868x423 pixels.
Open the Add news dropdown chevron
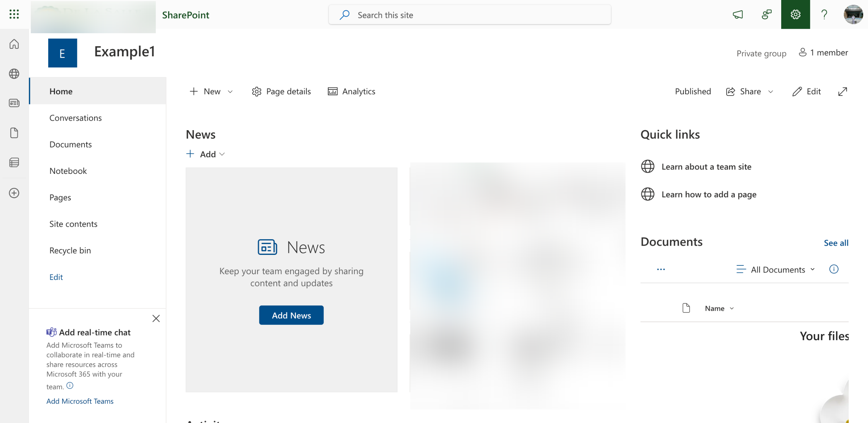click(222, 154)
